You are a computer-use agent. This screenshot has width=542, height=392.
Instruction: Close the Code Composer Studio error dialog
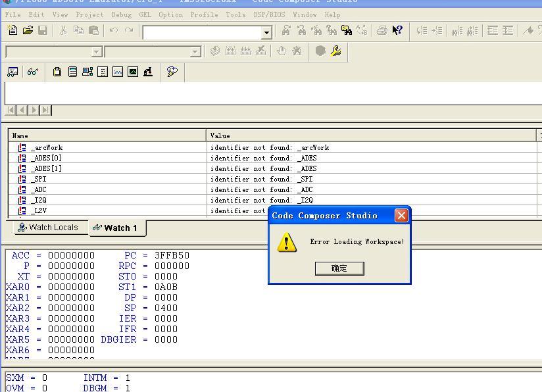(x=401, y=216)
